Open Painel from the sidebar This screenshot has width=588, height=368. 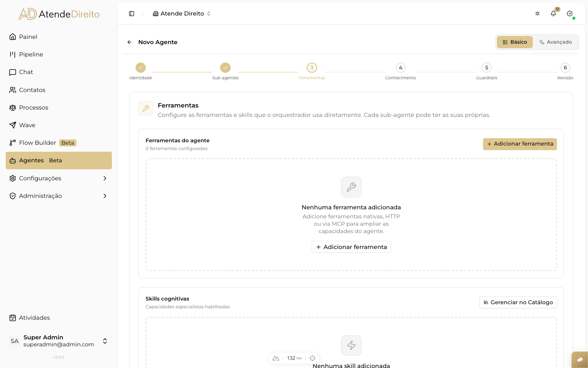(59, 37)
